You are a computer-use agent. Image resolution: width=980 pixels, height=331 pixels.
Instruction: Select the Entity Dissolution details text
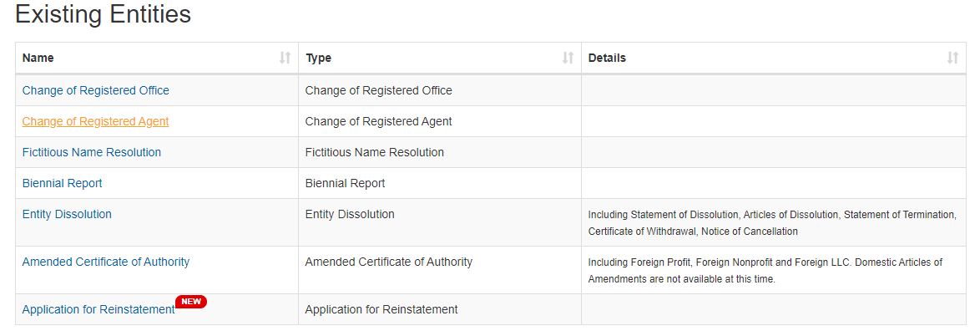point(772,222)
